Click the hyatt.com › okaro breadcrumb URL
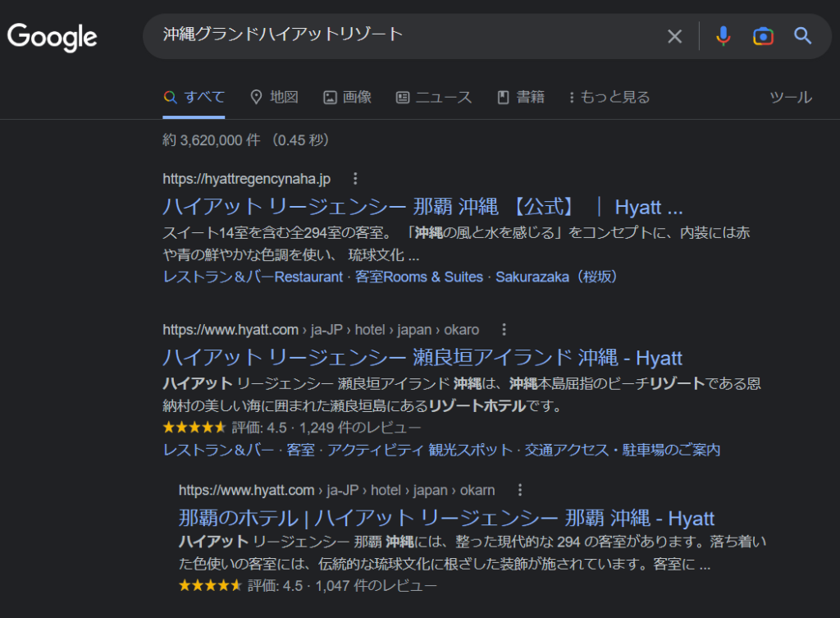Image resolution: width=840 pixels, height=618 pixels. (x=321, y=330)
